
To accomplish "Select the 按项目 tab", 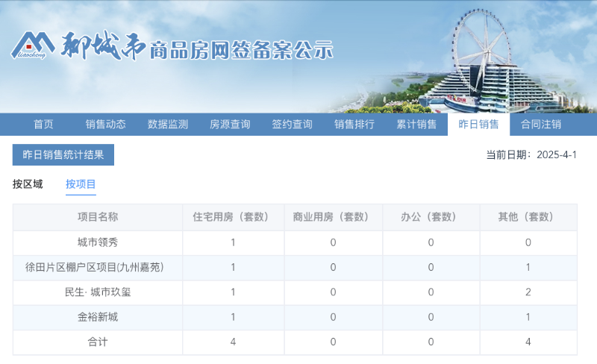I will pos(81,184).
